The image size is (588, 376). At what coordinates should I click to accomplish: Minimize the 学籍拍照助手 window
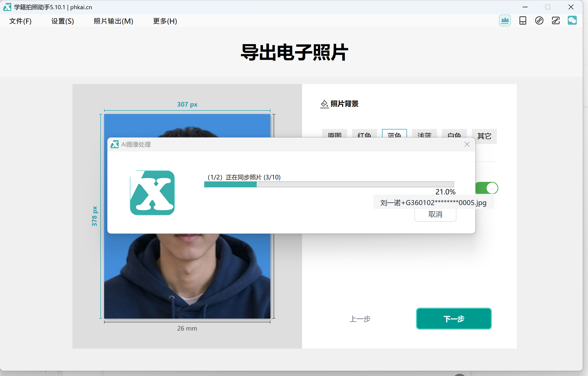pos(525,7)
